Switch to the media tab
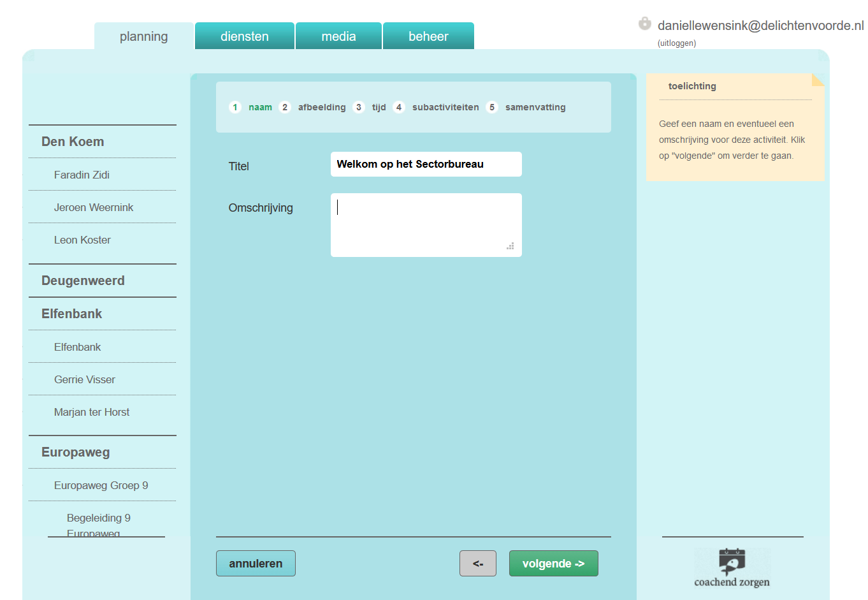The image size is (868, 600). [x=338, y=36]
